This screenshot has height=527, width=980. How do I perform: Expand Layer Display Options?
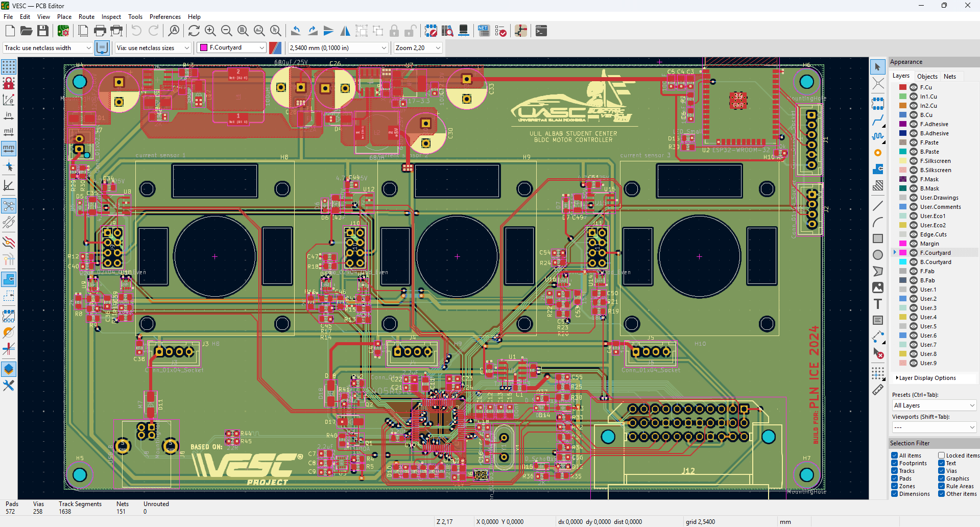point(927,378)
